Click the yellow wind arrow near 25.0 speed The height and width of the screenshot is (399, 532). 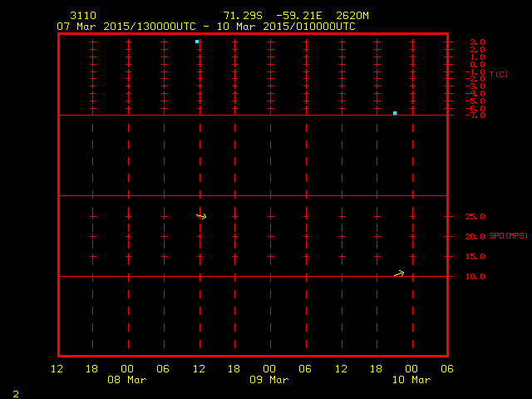tap(201, 216)
